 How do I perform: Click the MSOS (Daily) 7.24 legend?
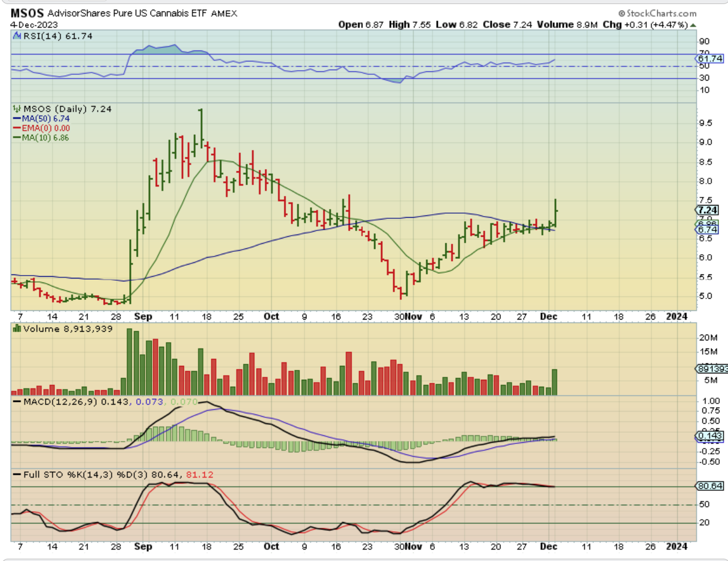(67, 109)
